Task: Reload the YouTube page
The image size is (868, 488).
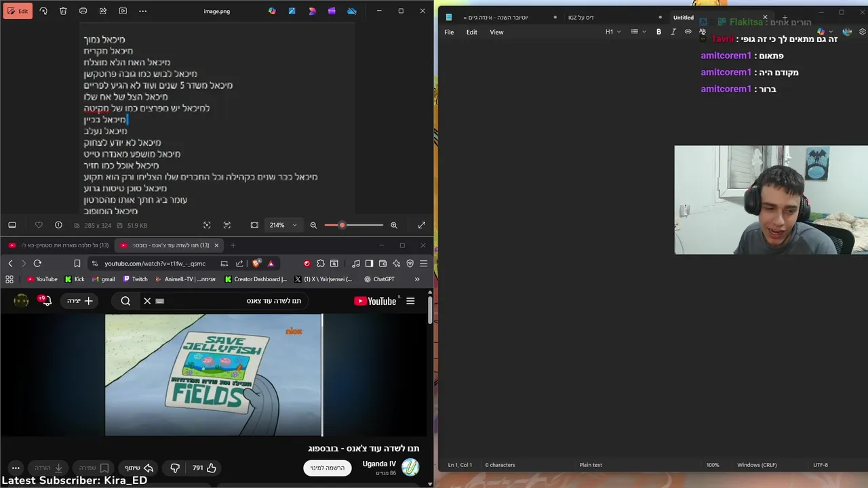Action: coord(37,264)
